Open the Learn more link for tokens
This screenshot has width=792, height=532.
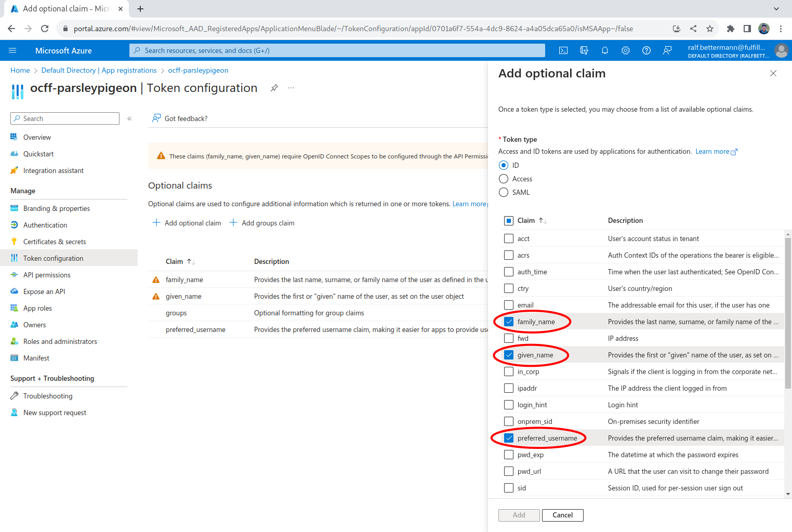tap(716, 152)
